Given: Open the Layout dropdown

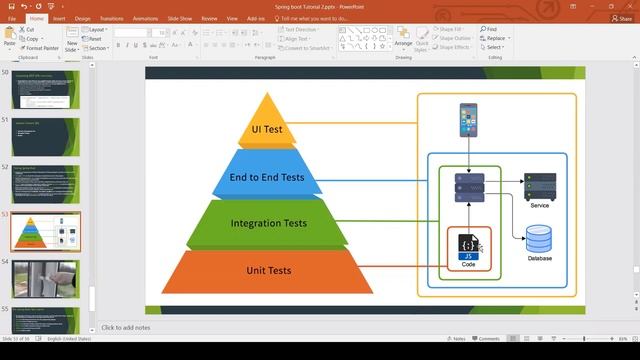Looking at the screenshot, I should tap(95, 29).
